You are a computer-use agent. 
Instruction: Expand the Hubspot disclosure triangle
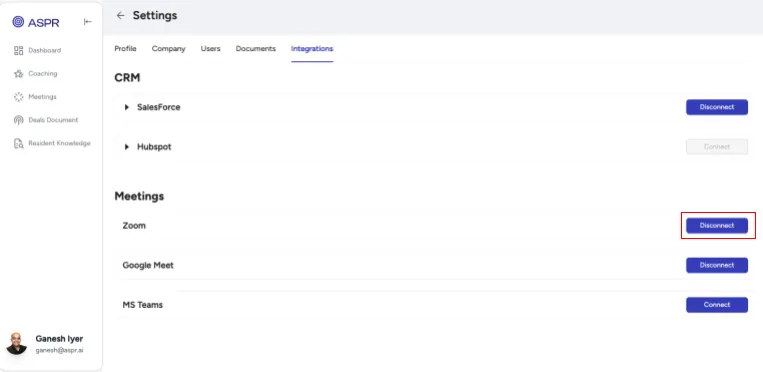pyautogui.click(x=127, y=147)
